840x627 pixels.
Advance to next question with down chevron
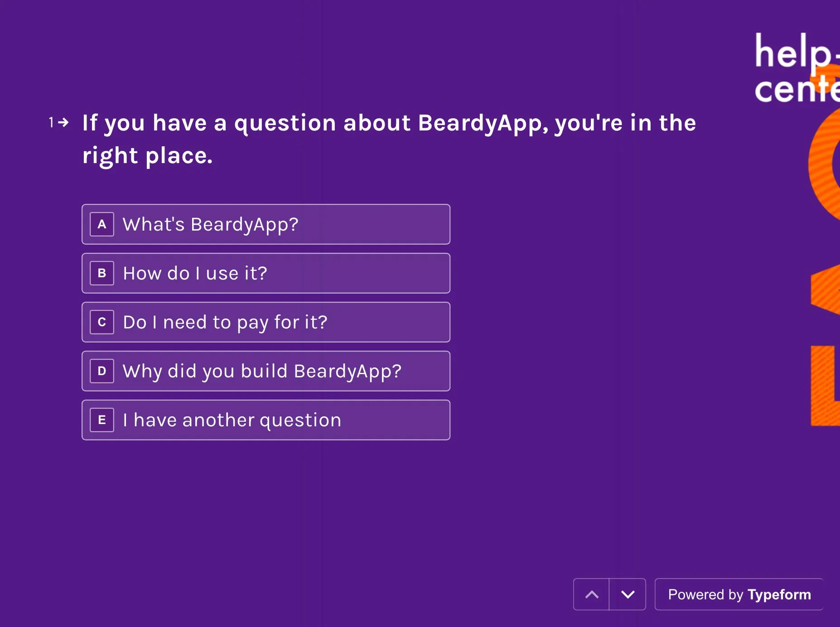click(628, 594)
